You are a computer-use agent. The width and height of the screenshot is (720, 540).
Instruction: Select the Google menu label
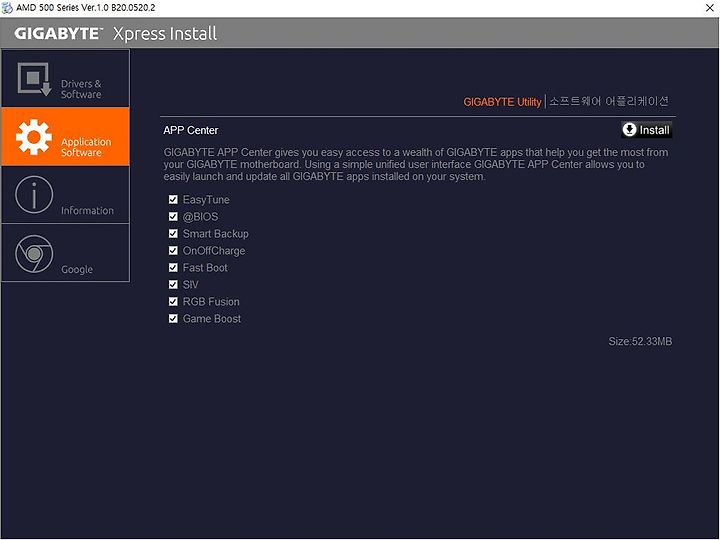point(77,270)
